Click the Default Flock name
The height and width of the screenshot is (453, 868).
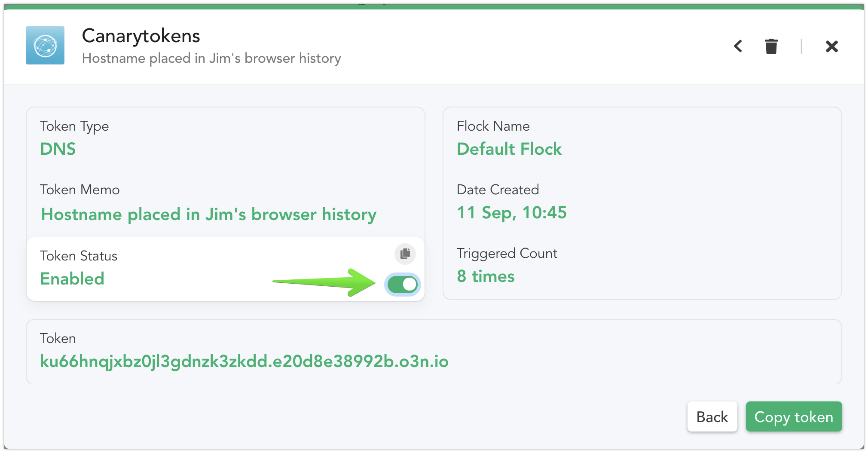(509, 149)
